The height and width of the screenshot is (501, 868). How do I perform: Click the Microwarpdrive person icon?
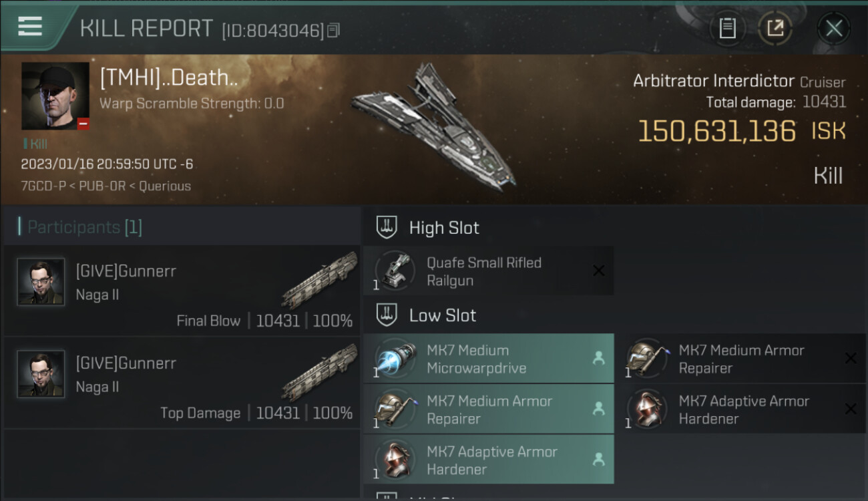pyautogui.click(x=598, y=359)
